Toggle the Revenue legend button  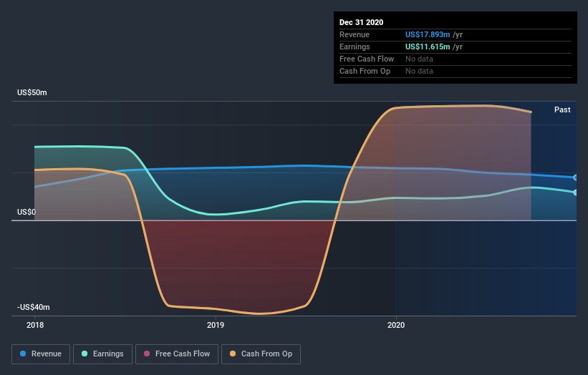click(41, 354)
